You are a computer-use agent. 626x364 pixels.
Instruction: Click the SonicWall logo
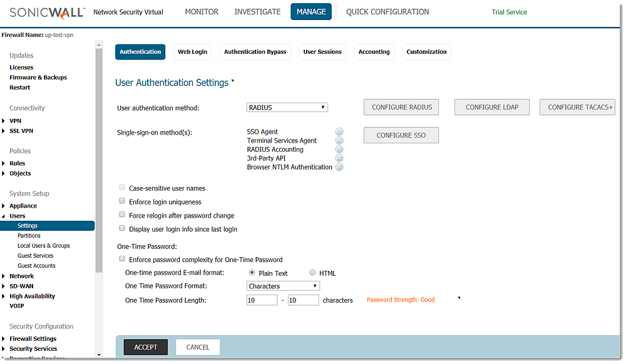(x=43, y=12)
